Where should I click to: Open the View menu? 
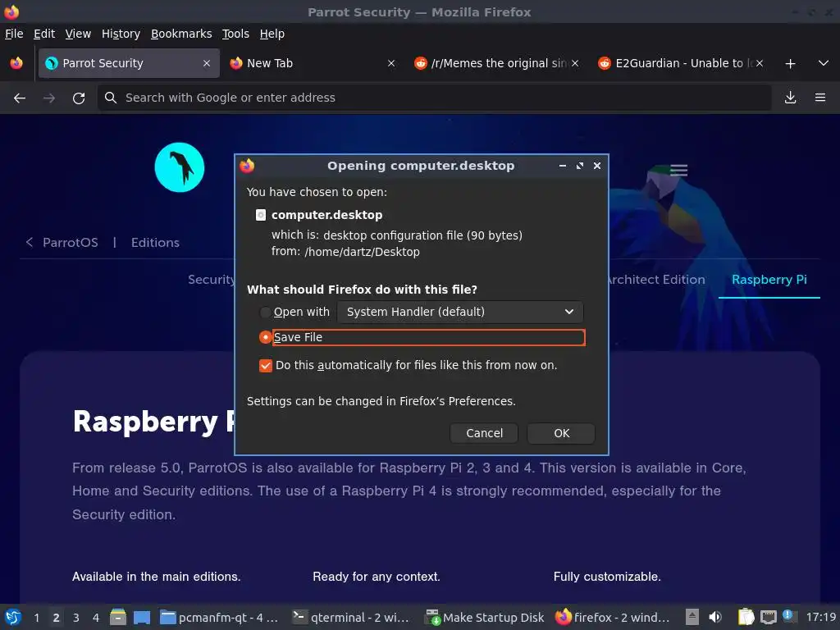coord(78,34)
